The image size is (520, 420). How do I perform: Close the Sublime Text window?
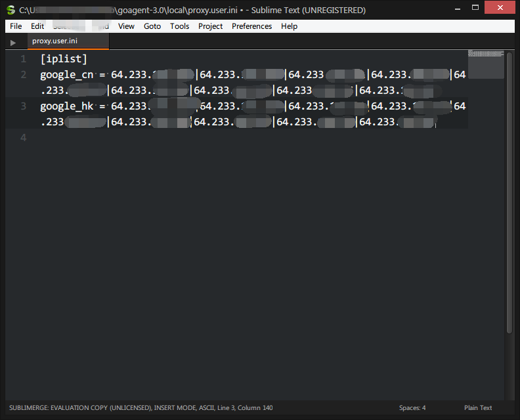(x=500, y=8)
